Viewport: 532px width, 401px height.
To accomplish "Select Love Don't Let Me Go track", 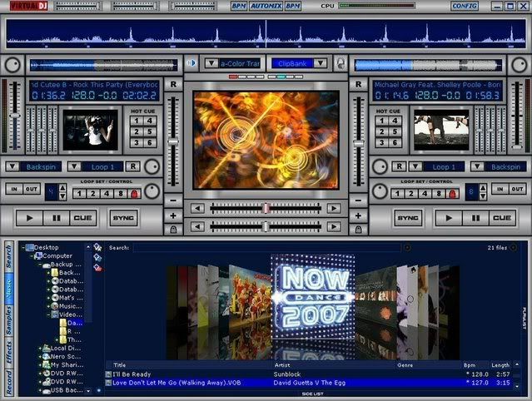I will 309,383.
